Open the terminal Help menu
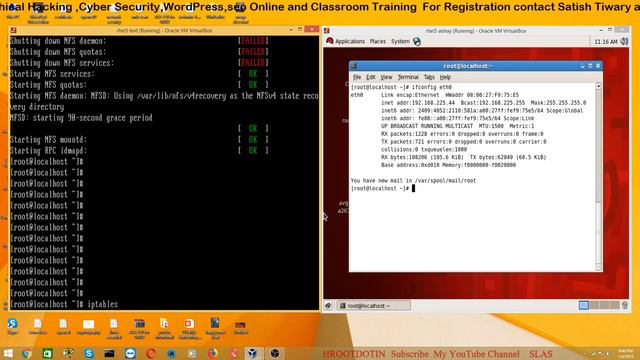The height and width of the screenshot is (360, 640). 445,77
